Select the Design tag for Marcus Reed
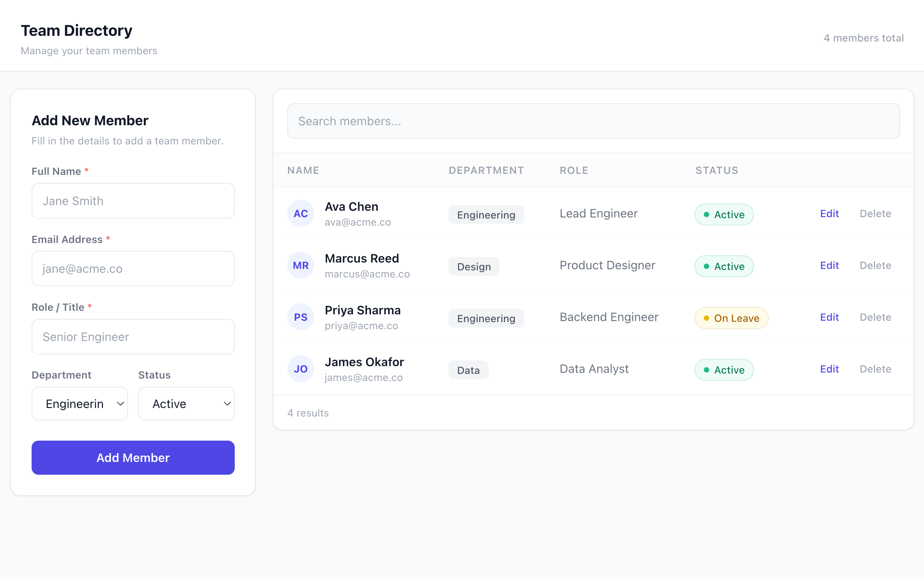 474,266
